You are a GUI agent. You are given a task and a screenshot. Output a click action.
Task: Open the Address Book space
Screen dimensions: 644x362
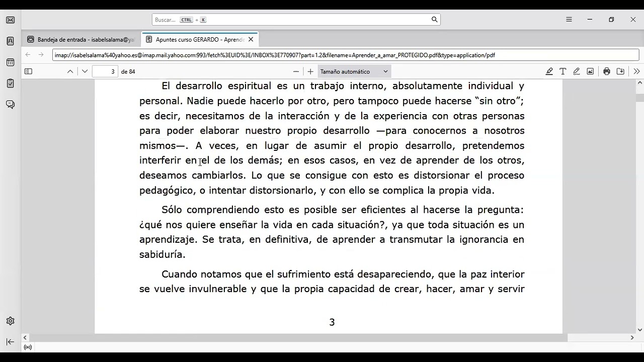click(10, 41)
